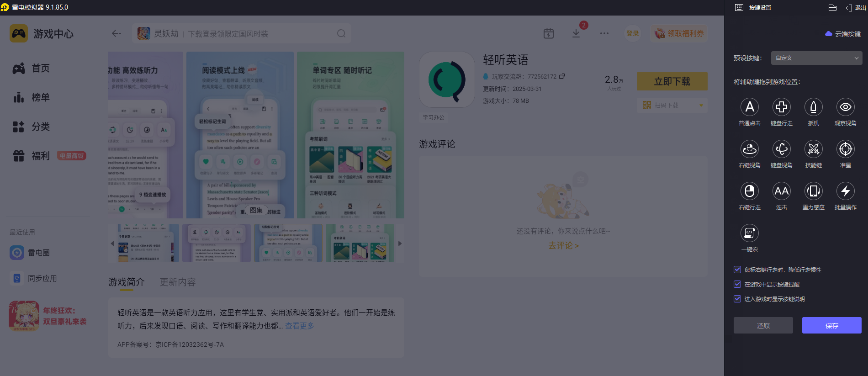Click the 立即下载 download button
This screenshot has height=376, width=868.
(x=672, y=81)
